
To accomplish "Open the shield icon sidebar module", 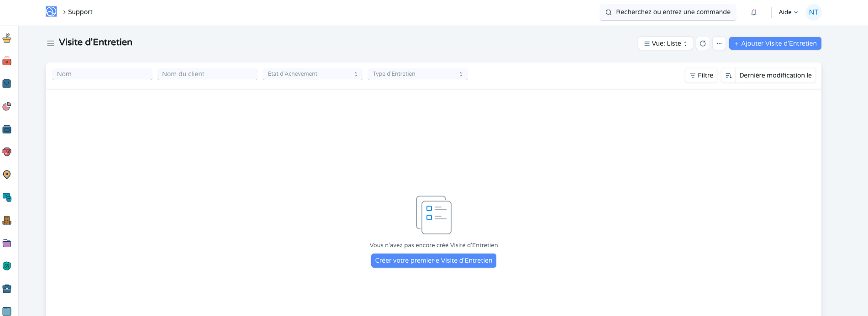I will tap(7, 266).
